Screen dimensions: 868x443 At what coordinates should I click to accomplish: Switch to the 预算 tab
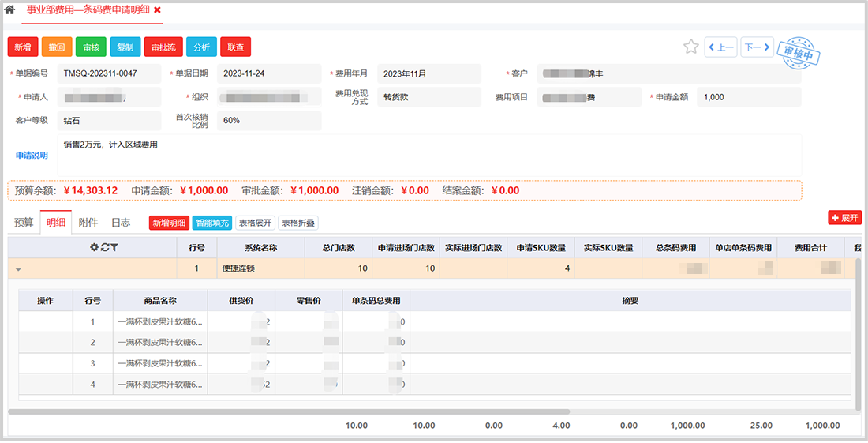(24, 223)
